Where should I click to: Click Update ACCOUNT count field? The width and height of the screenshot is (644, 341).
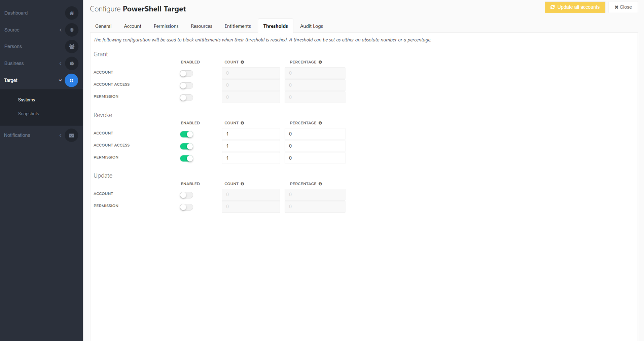tap(251, 195)
